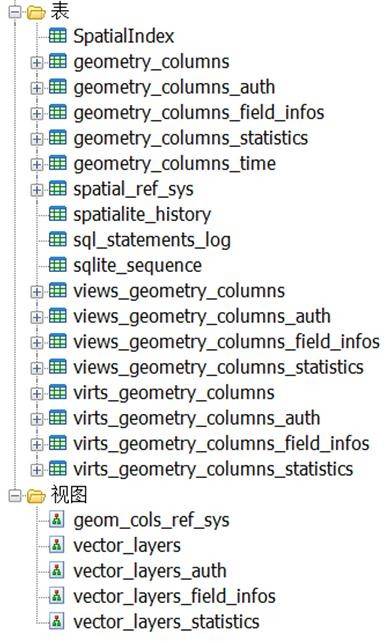The image size is (390, 643).
Task: Expand the spatial_ref_sys table node
Action: [36, 190]
